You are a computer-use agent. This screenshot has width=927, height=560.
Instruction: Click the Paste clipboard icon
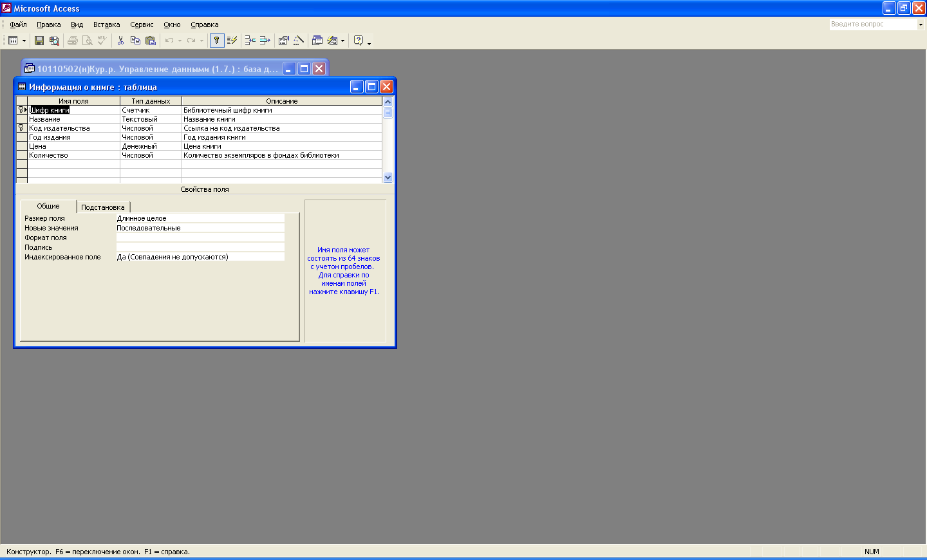coord(151,41)
